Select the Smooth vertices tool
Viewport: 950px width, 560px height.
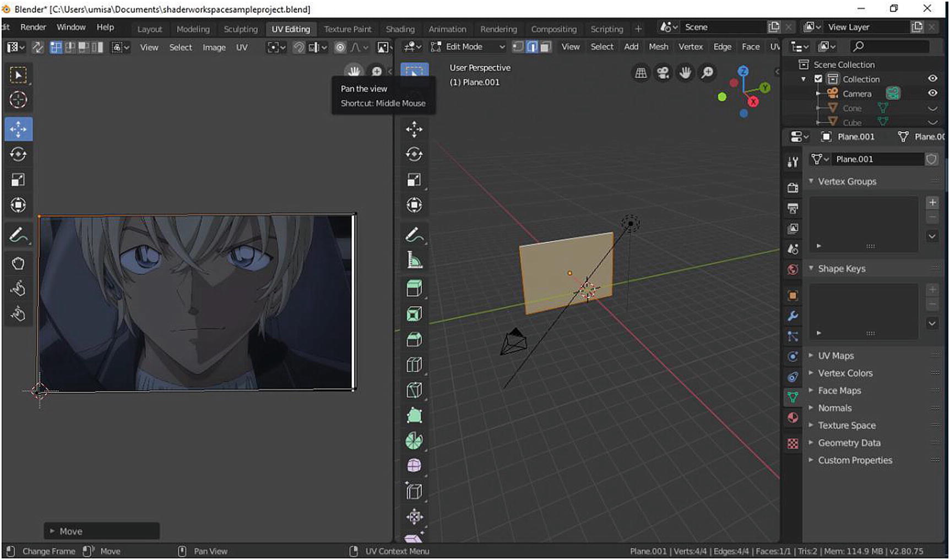tap(414, 466)
